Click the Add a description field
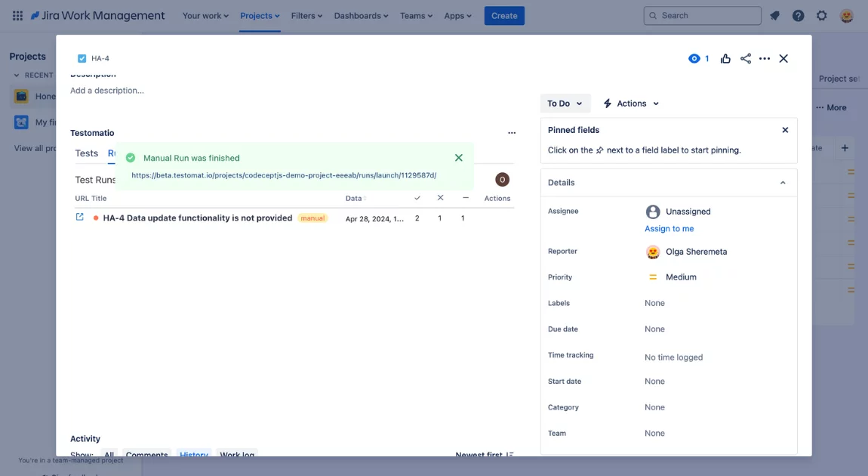The width and height of the screenshot is (868, 476). tap(107, 91)
